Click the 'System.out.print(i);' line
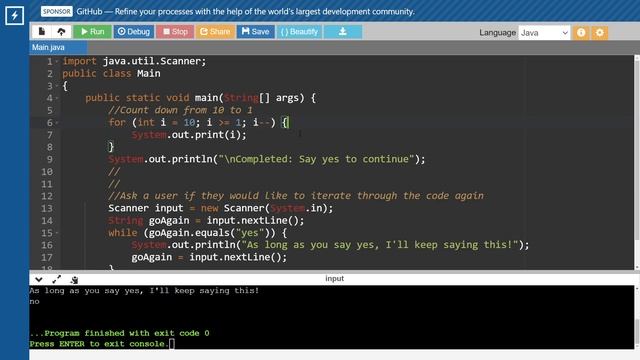 pos(189,135)
